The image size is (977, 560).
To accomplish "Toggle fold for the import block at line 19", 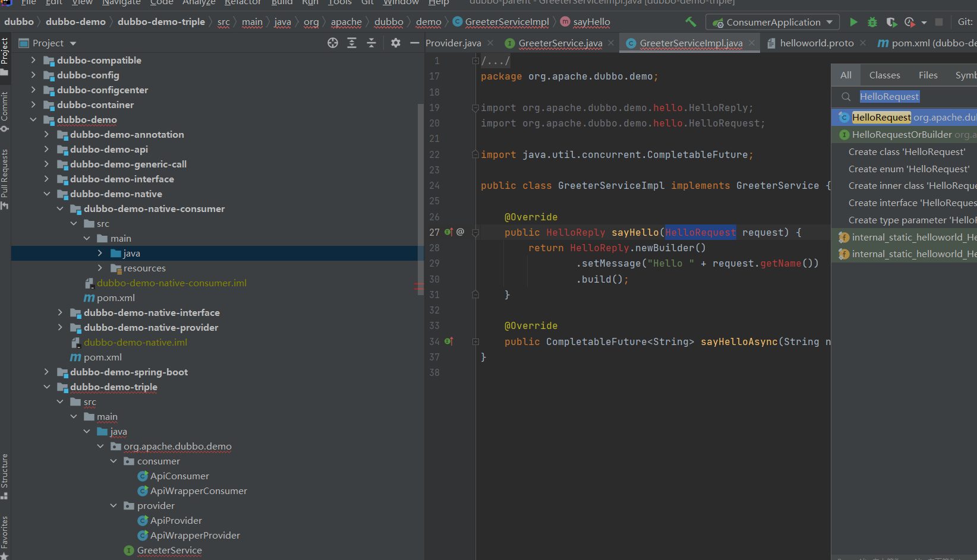I will pos(475,108).
